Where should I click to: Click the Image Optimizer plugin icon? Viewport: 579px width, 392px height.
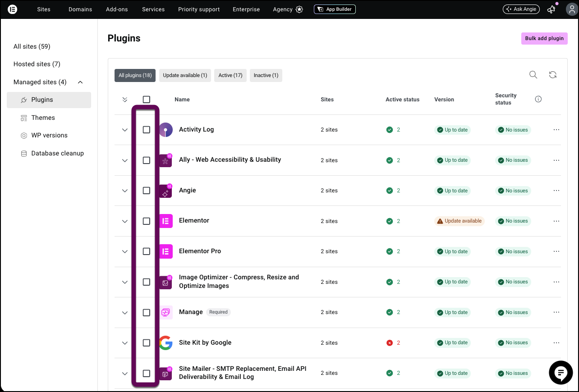click(x=165, y=282)
